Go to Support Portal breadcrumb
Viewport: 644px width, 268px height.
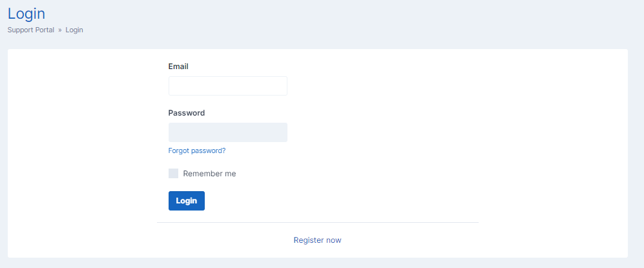[x=31, y=30]
